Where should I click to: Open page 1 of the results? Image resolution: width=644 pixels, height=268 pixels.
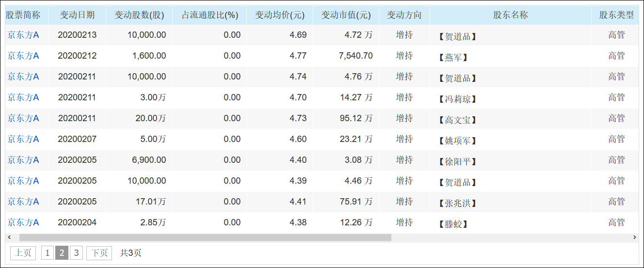(48, 253)
